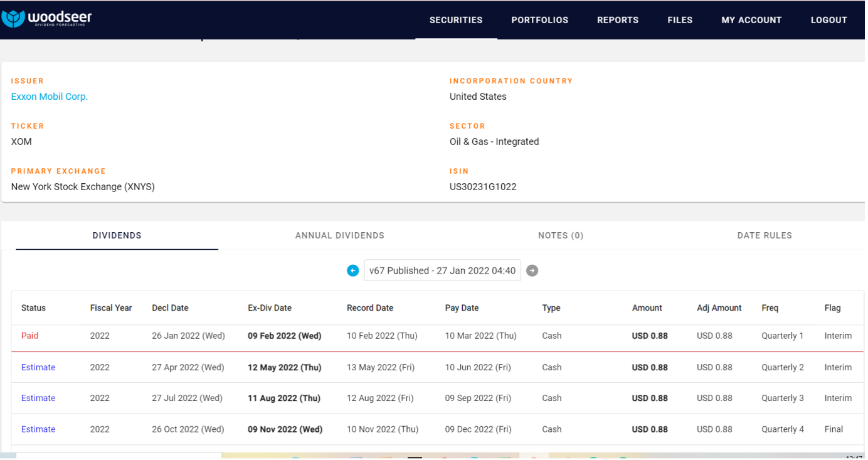Open My Account page
The image size is (868, 460).
[751, 20]
